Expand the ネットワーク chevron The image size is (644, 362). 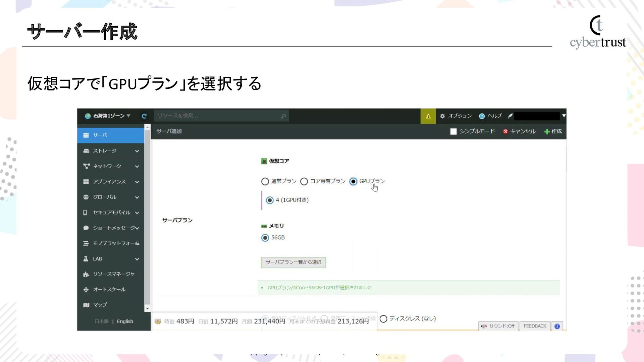tap(137, 167)
